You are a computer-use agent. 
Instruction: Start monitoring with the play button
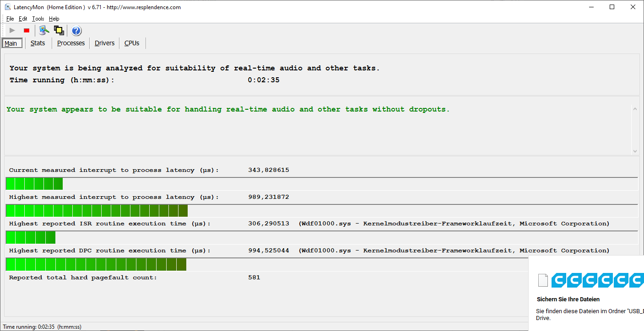12,31
